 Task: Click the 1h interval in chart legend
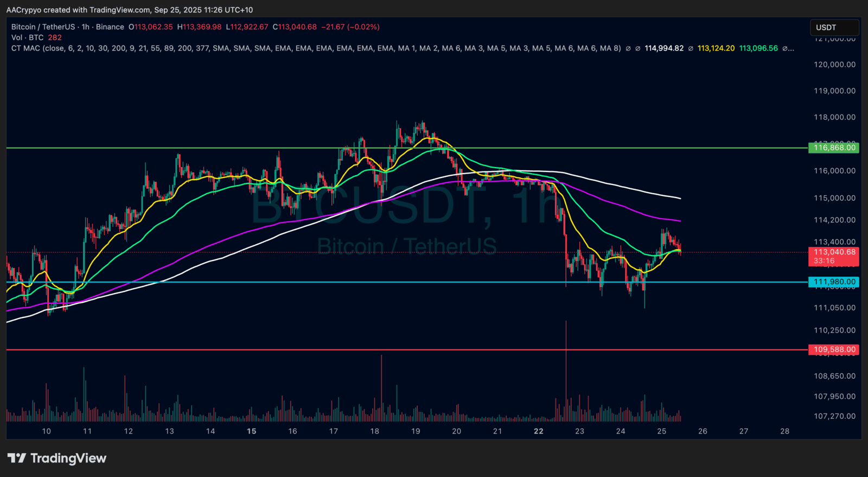coord(85,27)
